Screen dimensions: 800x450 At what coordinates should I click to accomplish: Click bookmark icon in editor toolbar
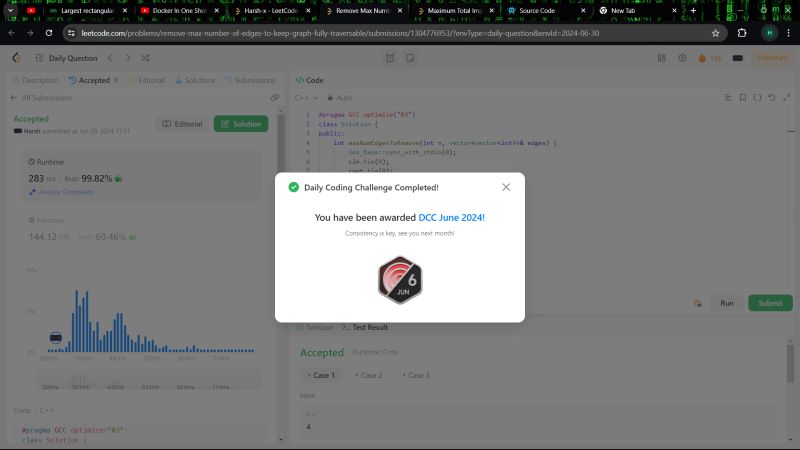pos(743,97)
